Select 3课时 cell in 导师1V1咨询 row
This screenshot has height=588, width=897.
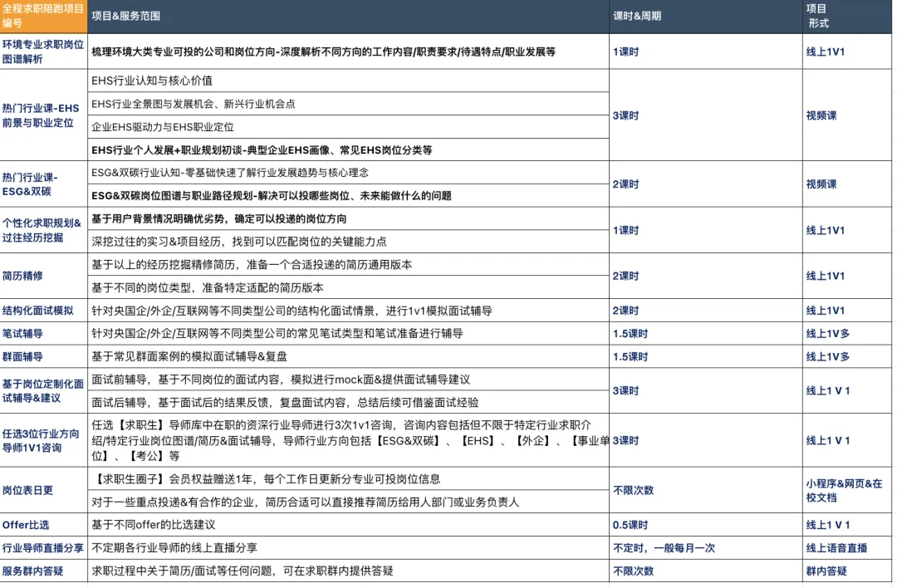(x=706, y=440)
